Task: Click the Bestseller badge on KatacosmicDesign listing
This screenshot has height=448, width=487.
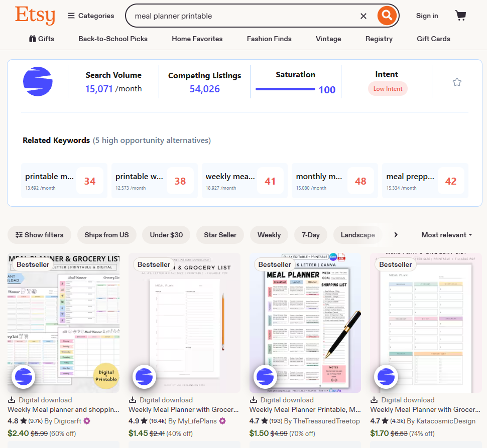Action: coord(396,265)
